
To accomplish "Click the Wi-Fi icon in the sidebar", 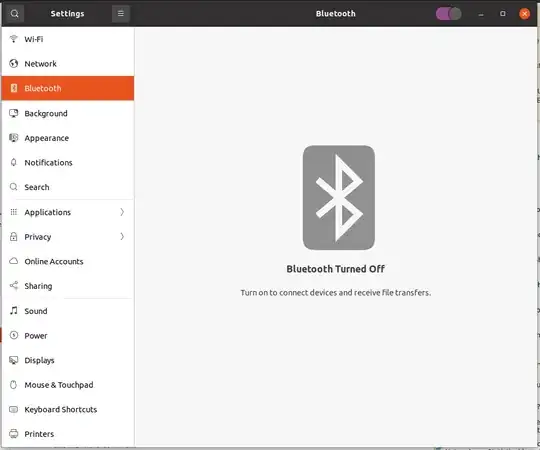I will pyautogui.click(x=13, y=39).
